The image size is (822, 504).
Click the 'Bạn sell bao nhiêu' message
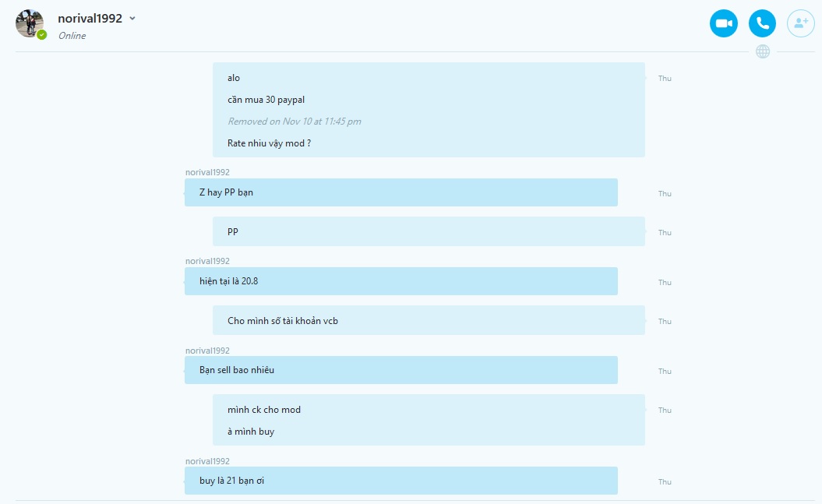[401, 370]
